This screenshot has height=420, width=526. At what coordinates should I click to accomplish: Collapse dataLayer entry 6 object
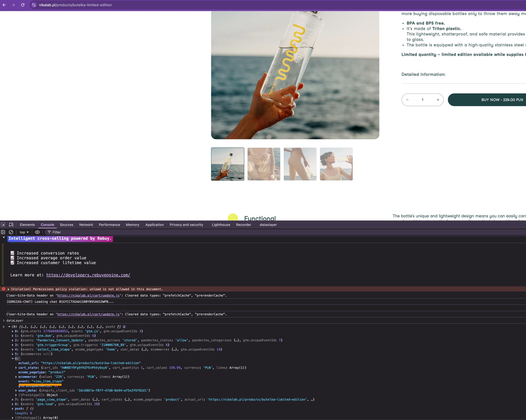pyautogui.click(x=13, y=358)
